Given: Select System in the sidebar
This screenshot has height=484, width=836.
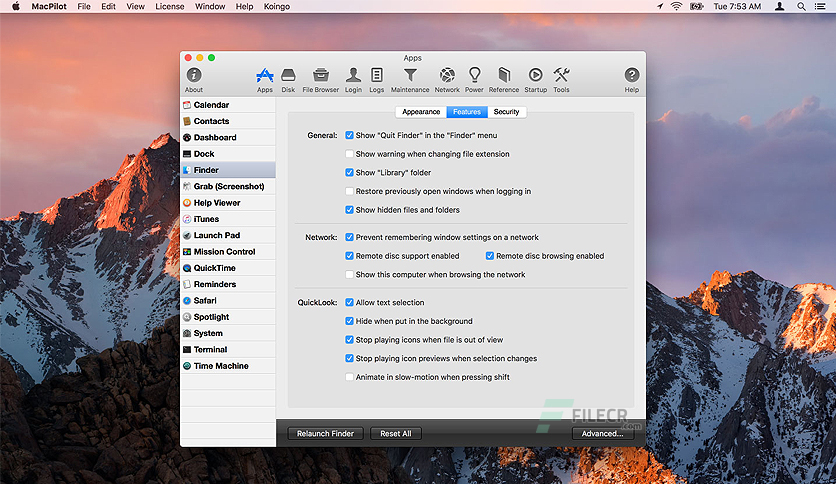Looking at the screenshot, I should pyautogui.click(x=228, y=334).
